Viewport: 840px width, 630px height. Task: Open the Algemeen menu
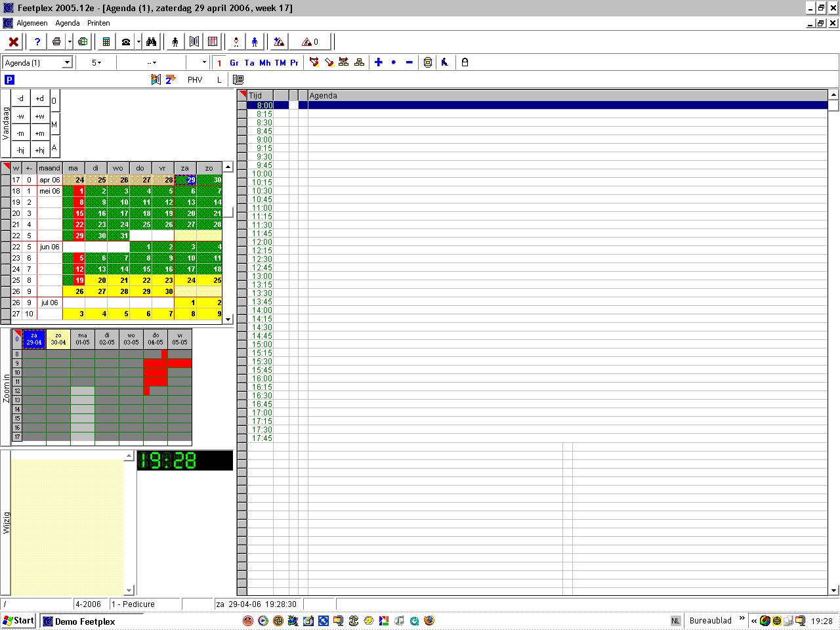[x=32, y=23]
